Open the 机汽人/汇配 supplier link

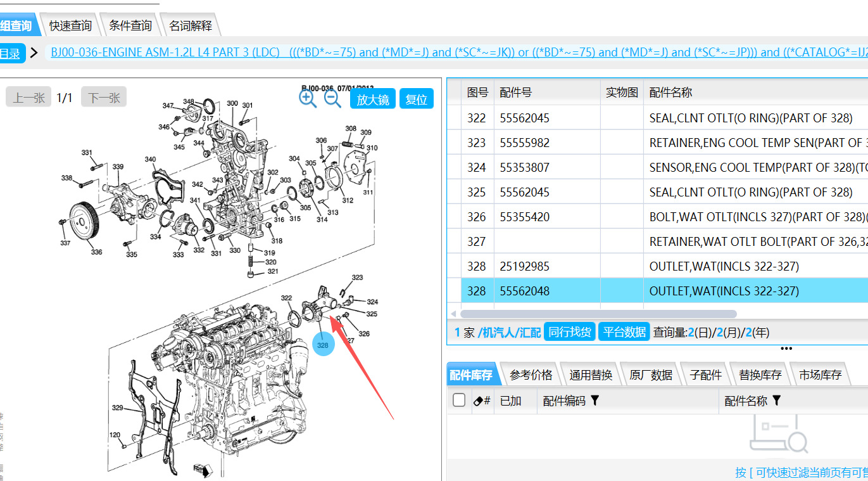tap(510, 332)
